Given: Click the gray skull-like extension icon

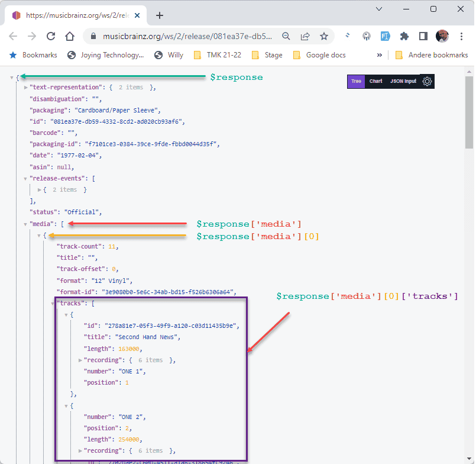Looking at the screenshot, I should coord(367,37).
